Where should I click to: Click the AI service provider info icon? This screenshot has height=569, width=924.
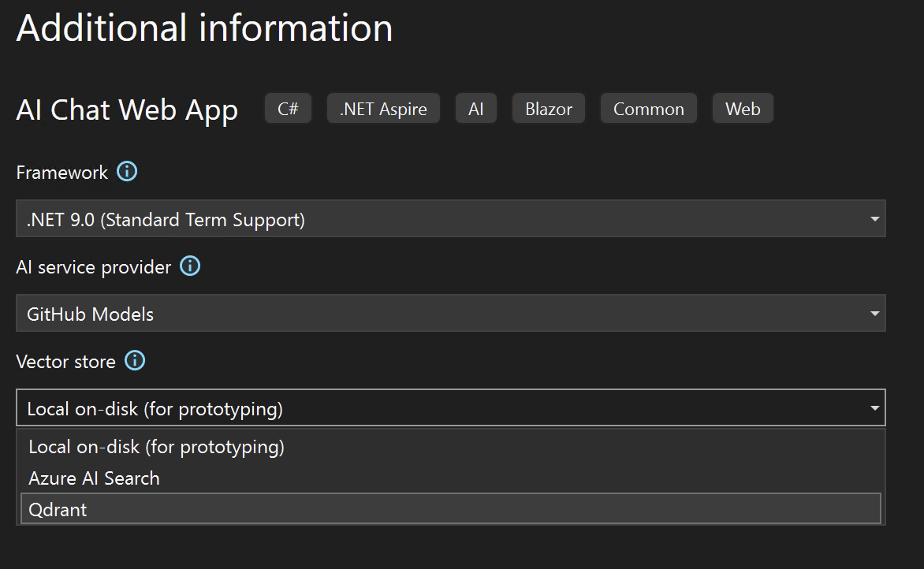190,266
